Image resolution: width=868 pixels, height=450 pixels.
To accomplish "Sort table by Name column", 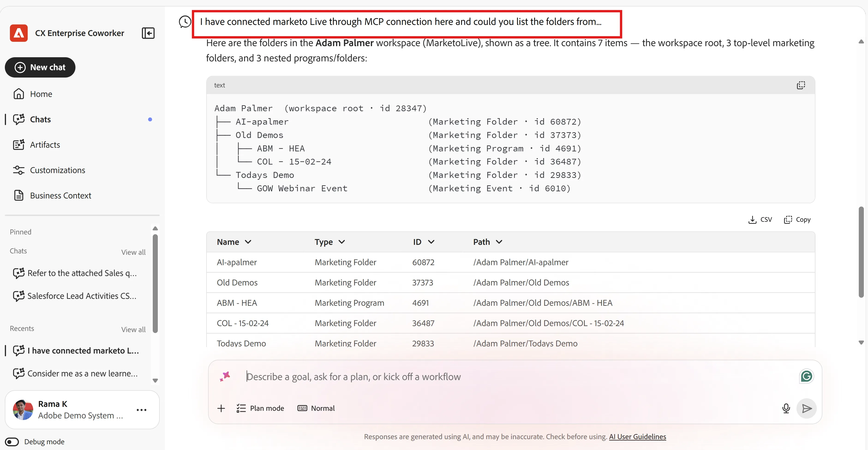I will (234, 242).
